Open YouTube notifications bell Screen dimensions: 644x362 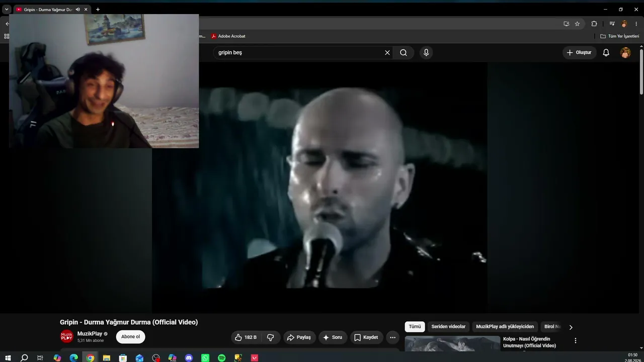606,52
